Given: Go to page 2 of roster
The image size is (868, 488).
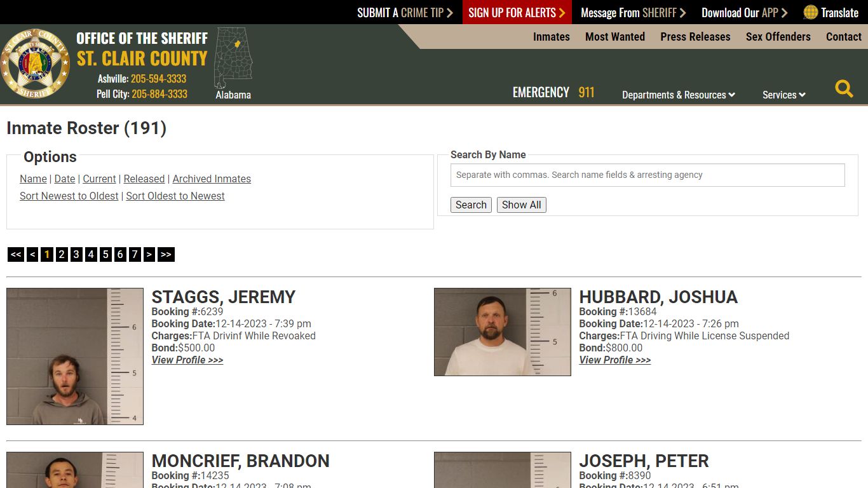Looking at the screenshot, I should (x=62, y=254).
